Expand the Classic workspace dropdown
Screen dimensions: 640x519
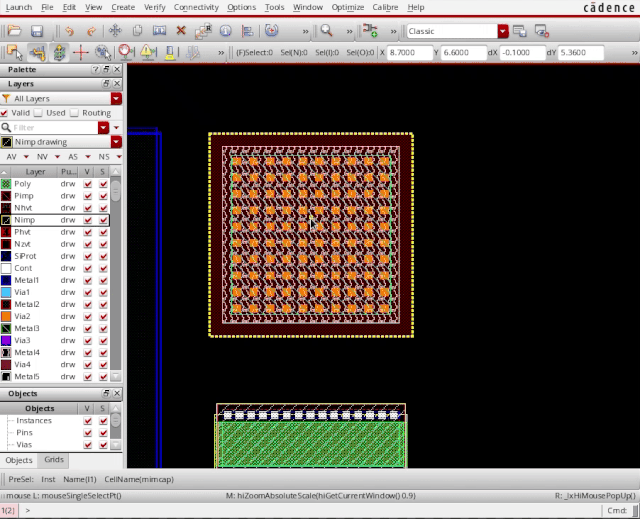coord(503,31)
